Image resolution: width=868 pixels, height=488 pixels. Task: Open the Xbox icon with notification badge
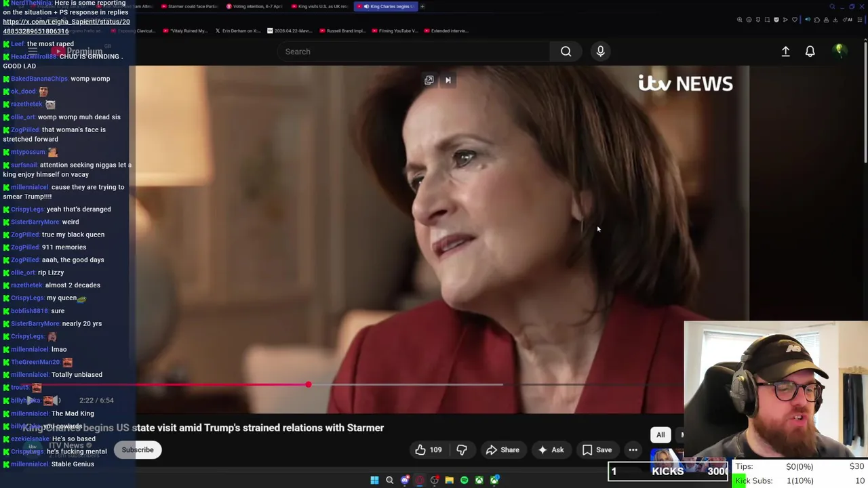[x=495, y=480]
